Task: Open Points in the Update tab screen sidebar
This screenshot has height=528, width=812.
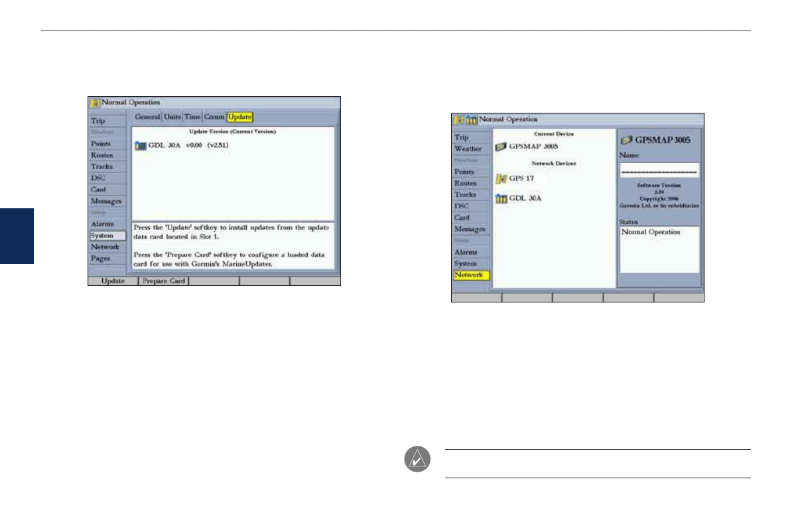Action: tap(107, 144)
